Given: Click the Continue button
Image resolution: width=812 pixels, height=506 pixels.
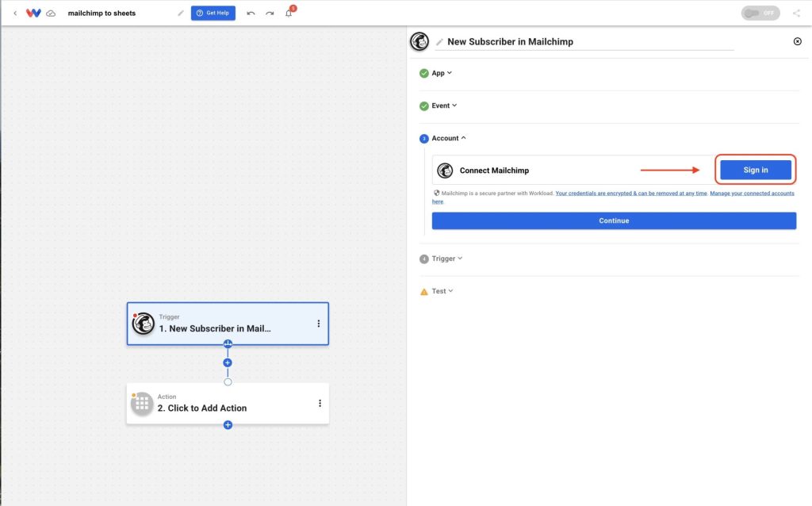Looking at the screenshot, I should 614,220.
